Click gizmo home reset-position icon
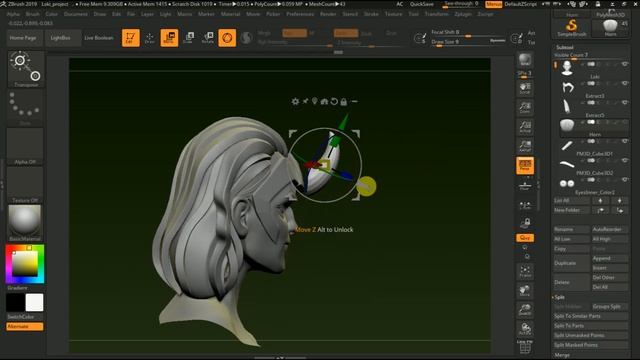This screenshot has height=360, width=640. [324, 101]
